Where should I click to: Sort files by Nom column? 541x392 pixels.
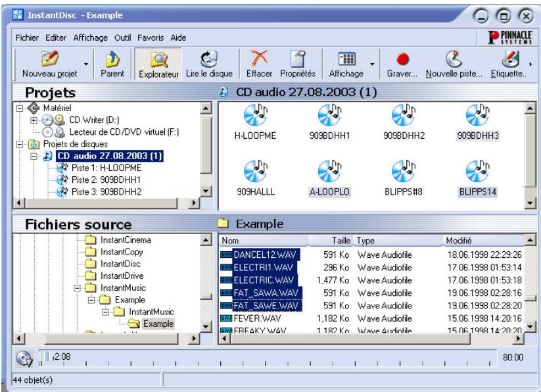(x=264, y=241)
